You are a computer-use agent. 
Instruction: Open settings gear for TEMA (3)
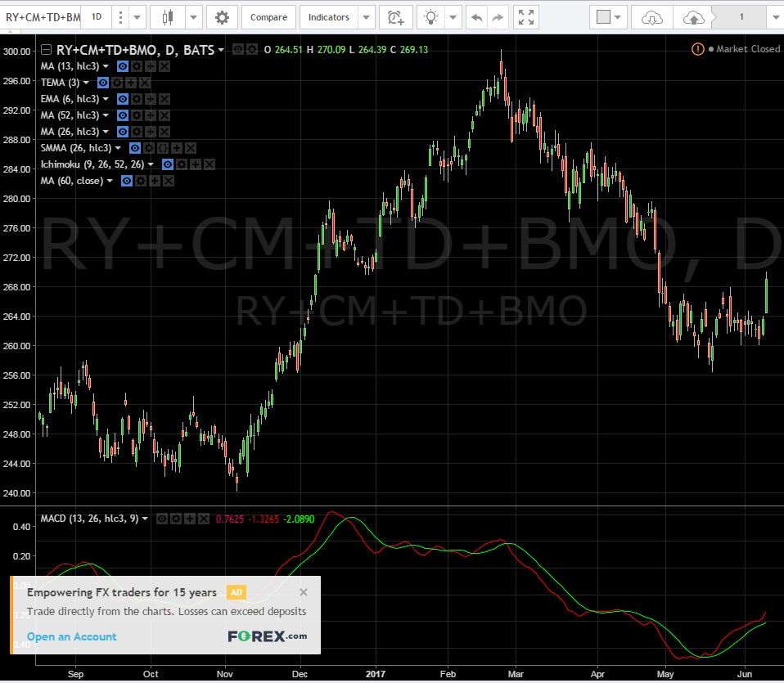[117, 83]
